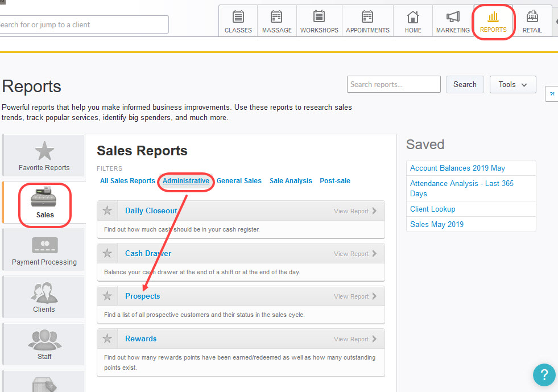Star the Daily Closeout report as favorite
The image size is (558, 392).
pyautogui.click(x=108, y=211)
